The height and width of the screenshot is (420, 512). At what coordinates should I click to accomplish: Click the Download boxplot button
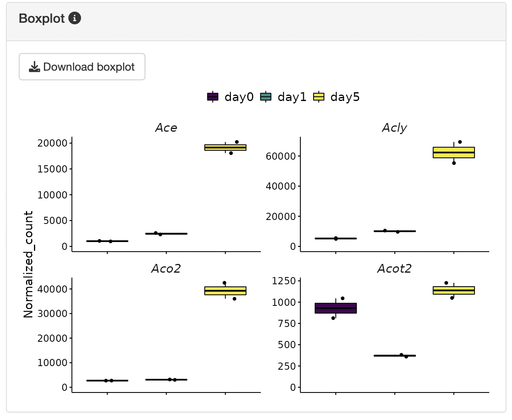tap(82, 67)
